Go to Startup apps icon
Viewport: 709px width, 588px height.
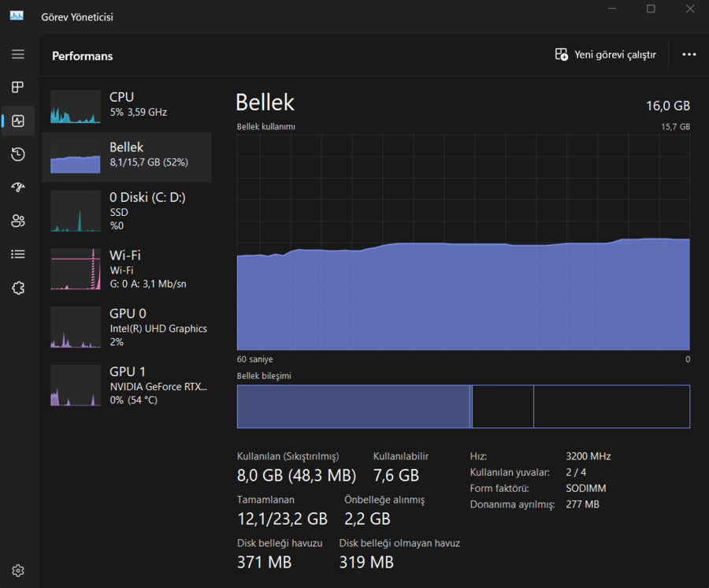tap(18, 188)
